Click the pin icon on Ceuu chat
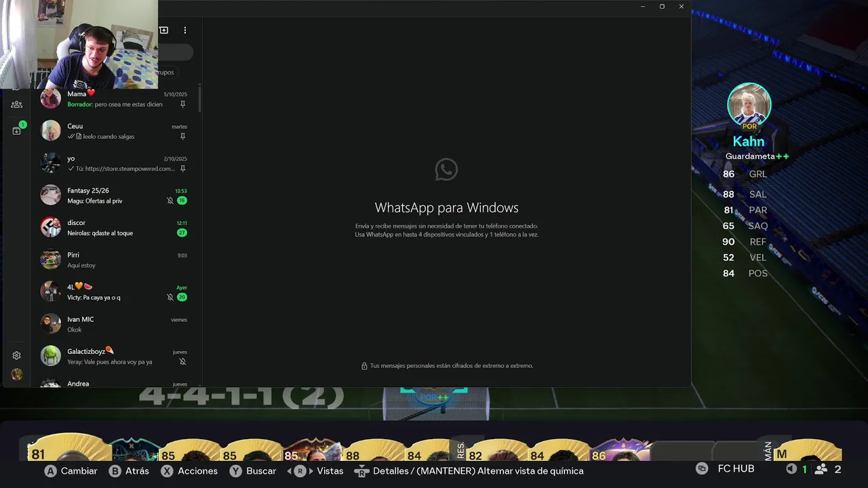868x488 pixels. point(182,136)
